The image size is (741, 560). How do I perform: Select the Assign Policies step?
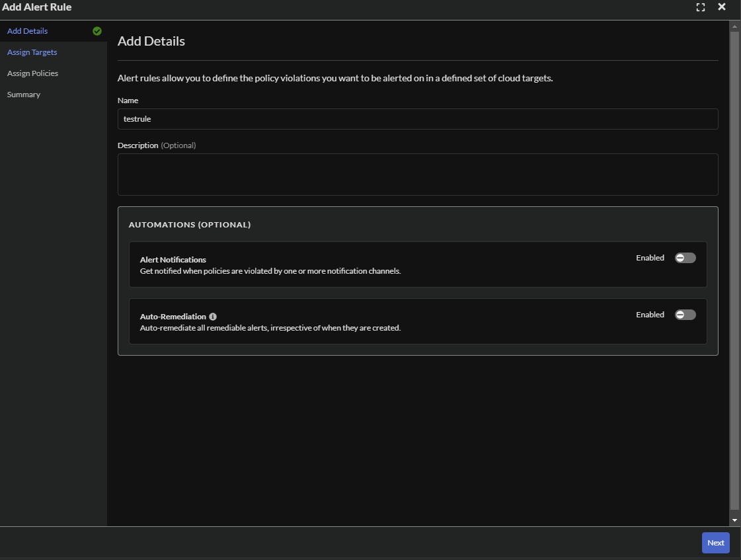click(32, 73)
